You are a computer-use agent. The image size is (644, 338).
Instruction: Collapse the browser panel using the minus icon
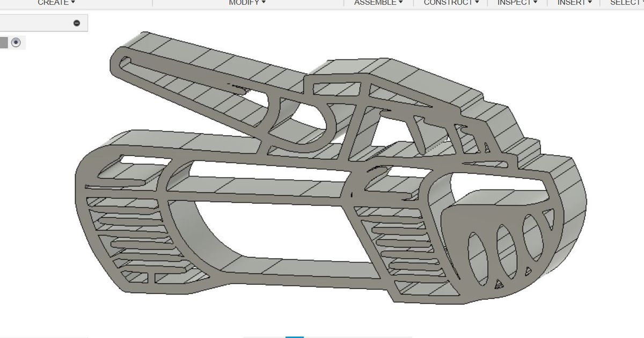tap(77, 23)
